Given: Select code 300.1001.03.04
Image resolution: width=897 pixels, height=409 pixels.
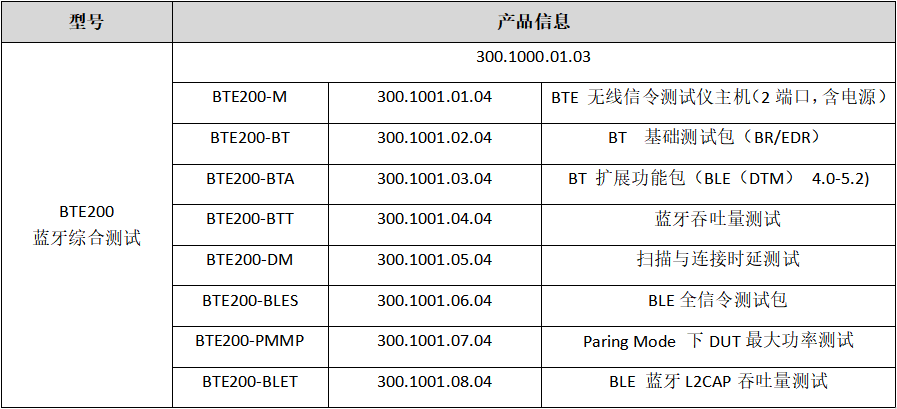Looking at the screenshot, I should click(x=434, y=179).
